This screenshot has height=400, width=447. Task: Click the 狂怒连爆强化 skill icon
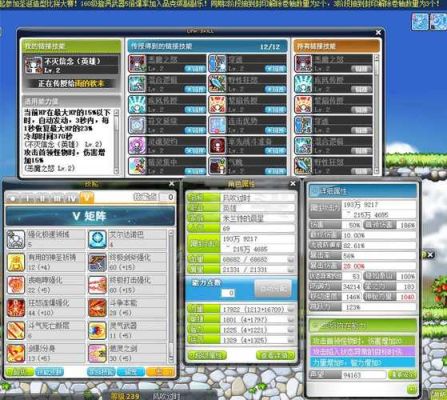(x=16, y=307)
